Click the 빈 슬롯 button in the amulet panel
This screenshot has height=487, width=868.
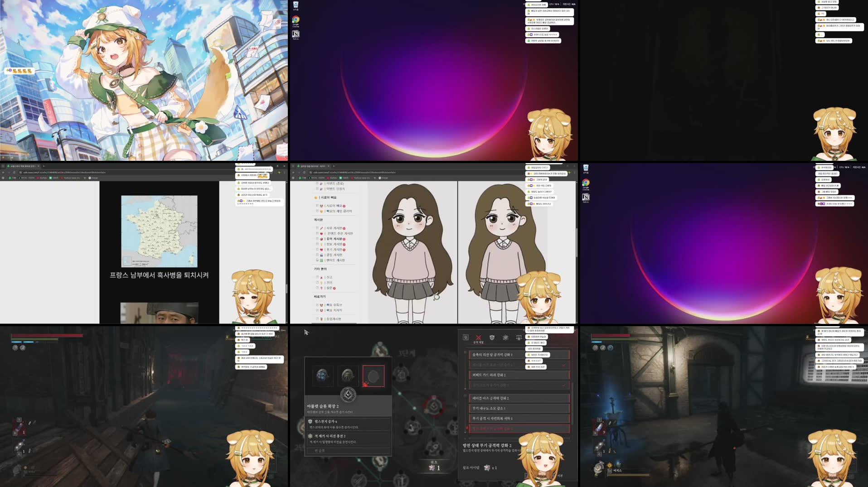click(x=320, y=450)
